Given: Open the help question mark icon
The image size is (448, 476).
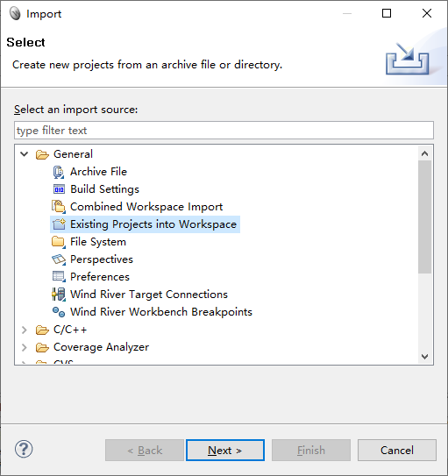Looking at the screenshot, I should click(24, 450).
